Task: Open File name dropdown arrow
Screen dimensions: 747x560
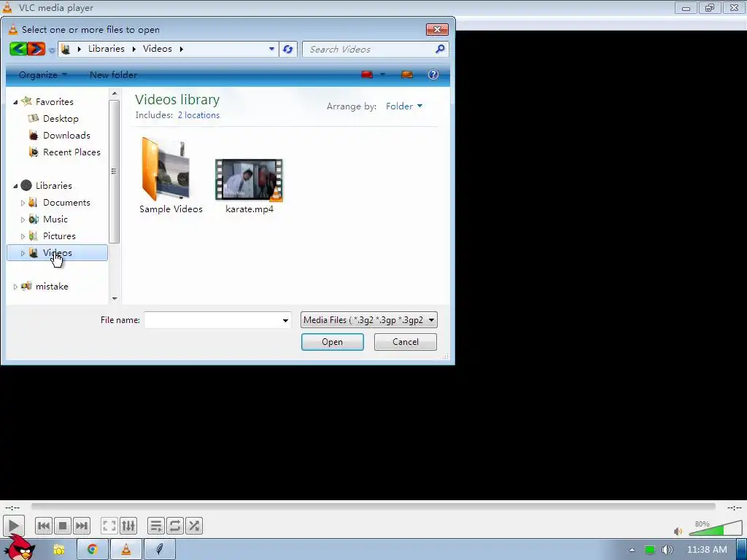Action: 285,320
